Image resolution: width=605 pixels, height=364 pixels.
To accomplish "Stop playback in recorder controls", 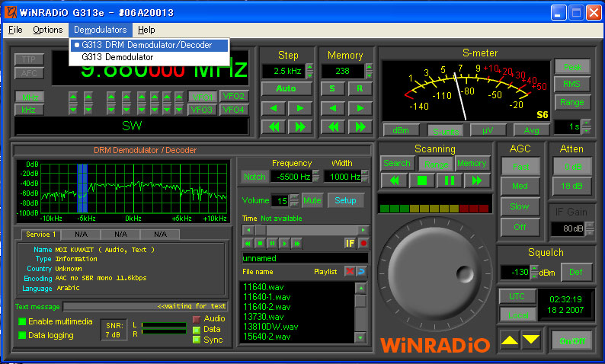I will [x=260, y=244].
